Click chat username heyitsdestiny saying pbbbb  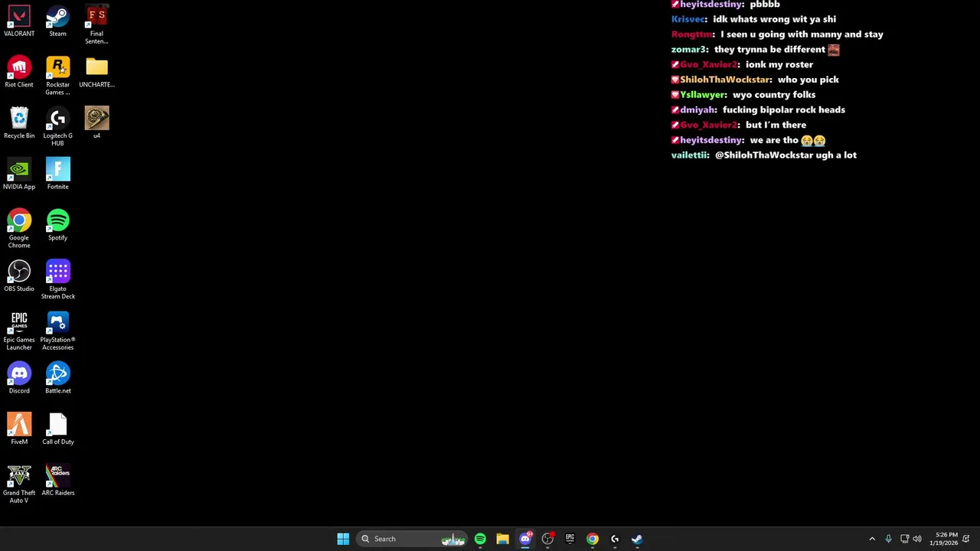712,5
